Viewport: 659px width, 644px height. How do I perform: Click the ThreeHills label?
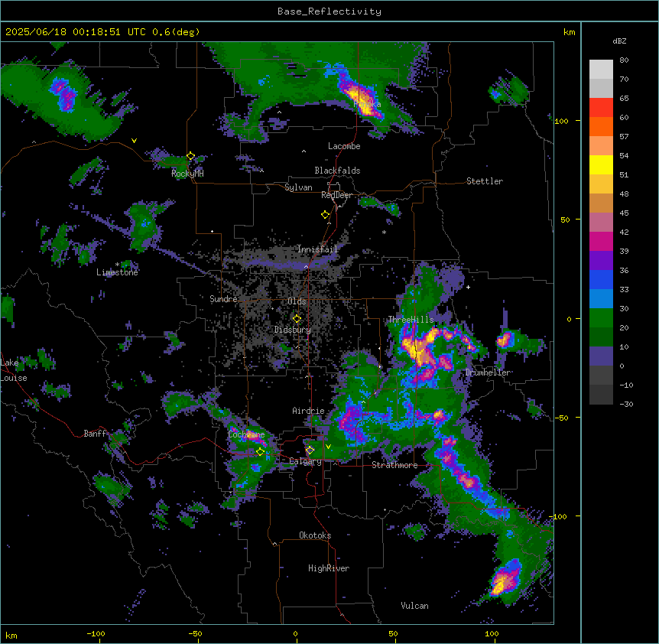(x=411, y=320)
